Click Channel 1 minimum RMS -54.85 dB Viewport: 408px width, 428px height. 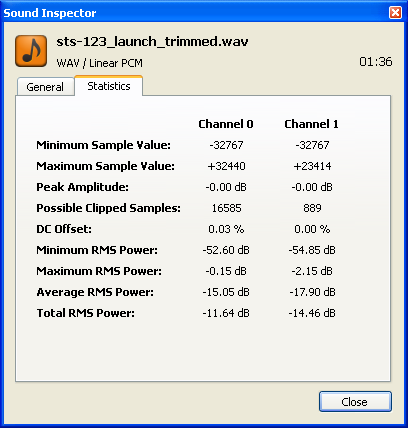[312, 250]
